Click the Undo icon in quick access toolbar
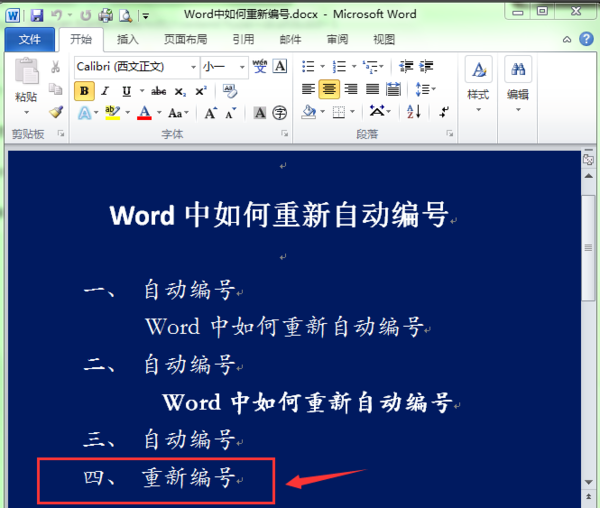The height and width of the screenshot is (508, 600). coord(57,15)
